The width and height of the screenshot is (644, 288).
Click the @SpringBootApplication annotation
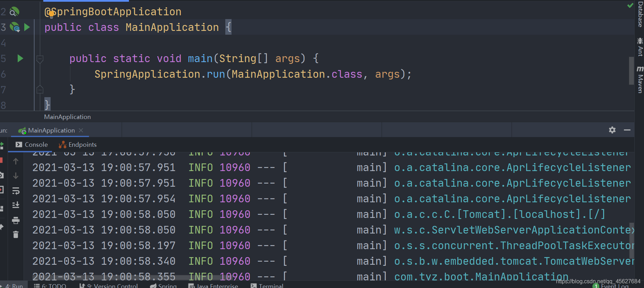click(x=113, y=12)
